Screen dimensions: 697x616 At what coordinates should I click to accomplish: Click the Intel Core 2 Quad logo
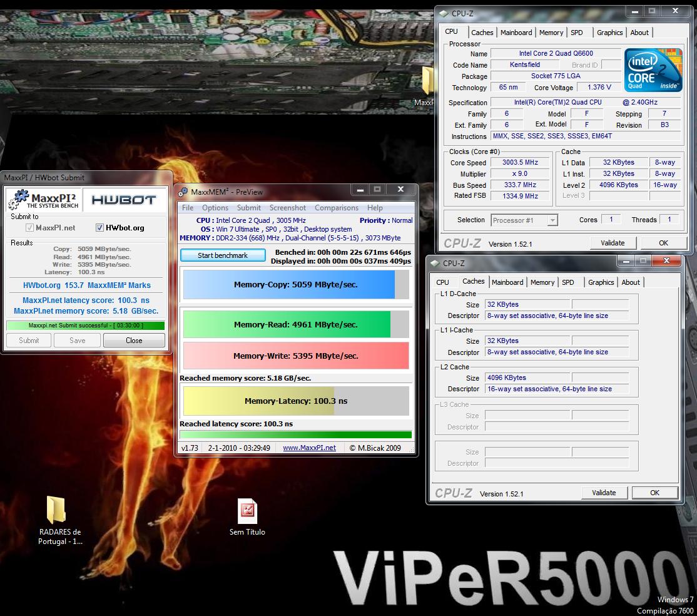pos(653,70)
